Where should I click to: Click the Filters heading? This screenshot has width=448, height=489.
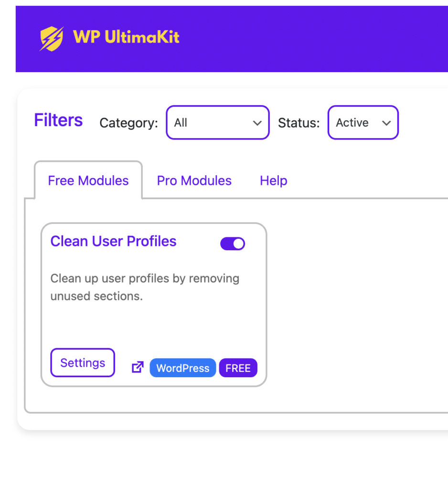(x=58, y=120)
